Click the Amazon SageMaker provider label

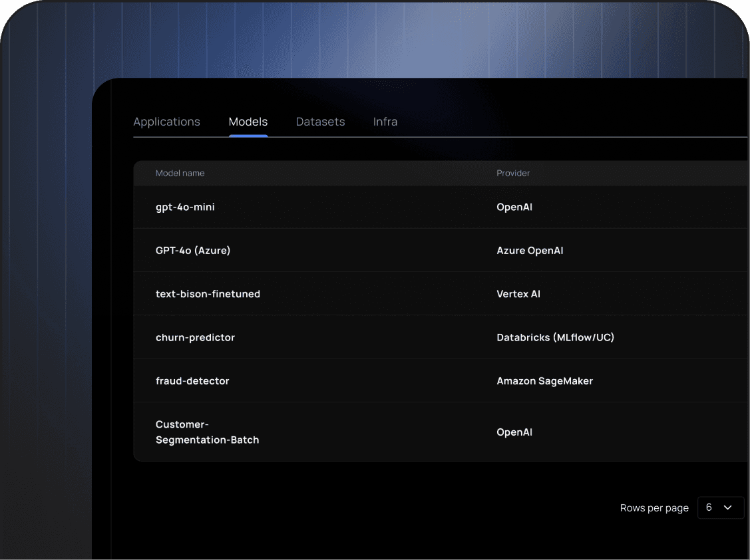544,380
